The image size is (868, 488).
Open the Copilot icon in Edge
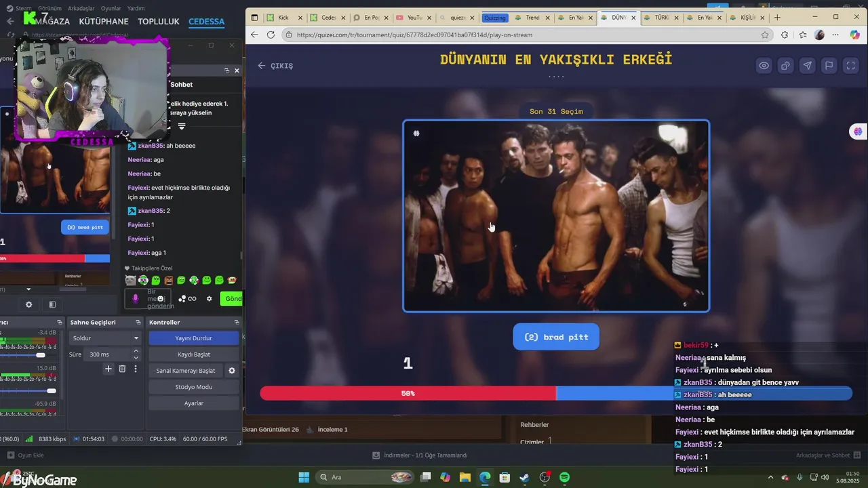pos(855,35)
